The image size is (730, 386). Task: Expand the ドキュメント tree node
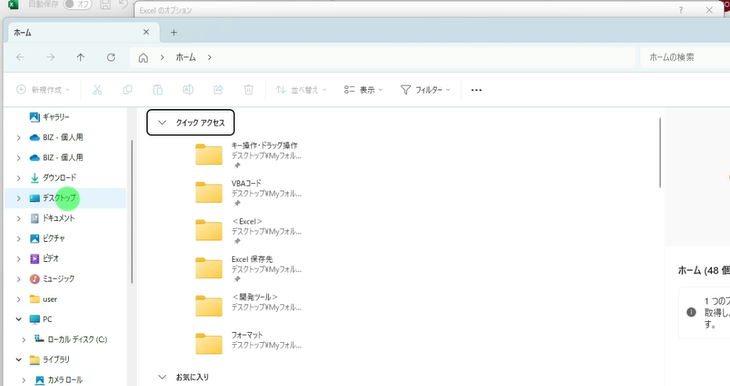tap(19, 218)
